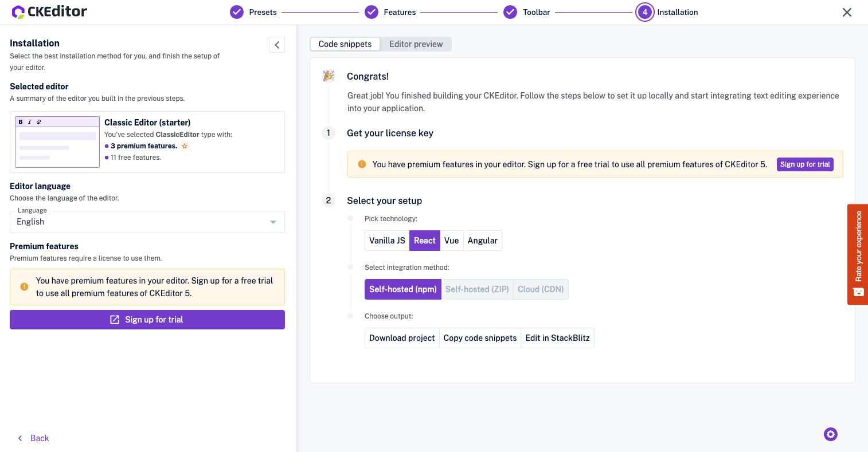Click the Presets step checkmark icon
This screenshot has width=868, height=452.
237,12
